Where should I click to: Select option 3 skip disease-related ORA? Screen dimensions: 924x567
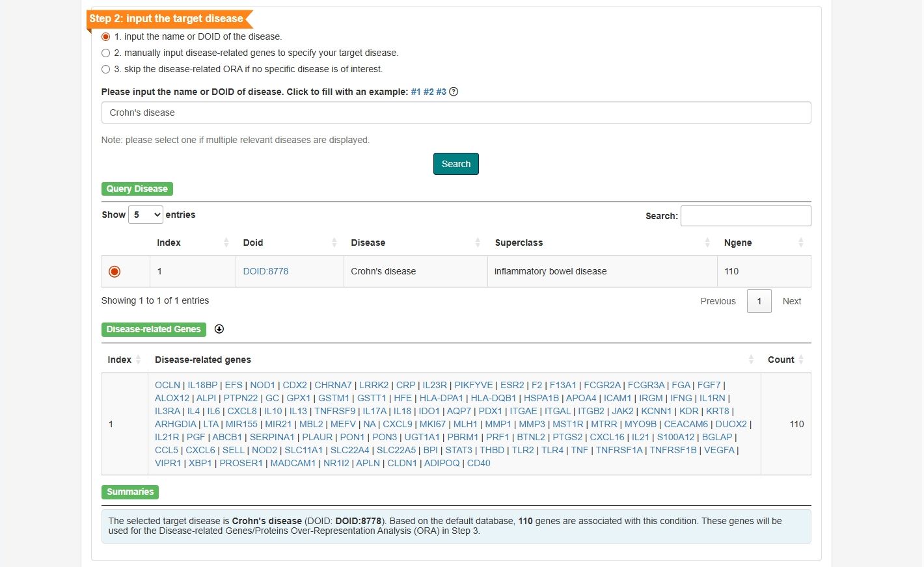[x=105, y=70]
